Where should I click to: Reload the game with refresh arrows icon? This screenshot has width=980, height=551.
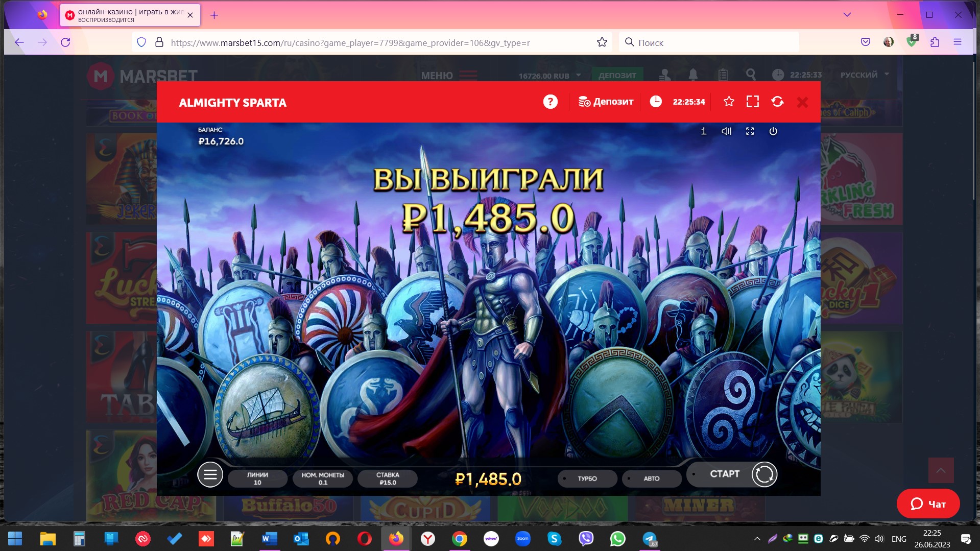777,102
